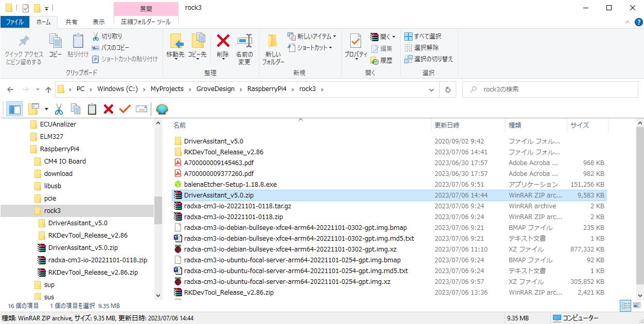Select CM4 IO Board in tree
This screenshot has height=324, width=644.
tap(65, 161)
